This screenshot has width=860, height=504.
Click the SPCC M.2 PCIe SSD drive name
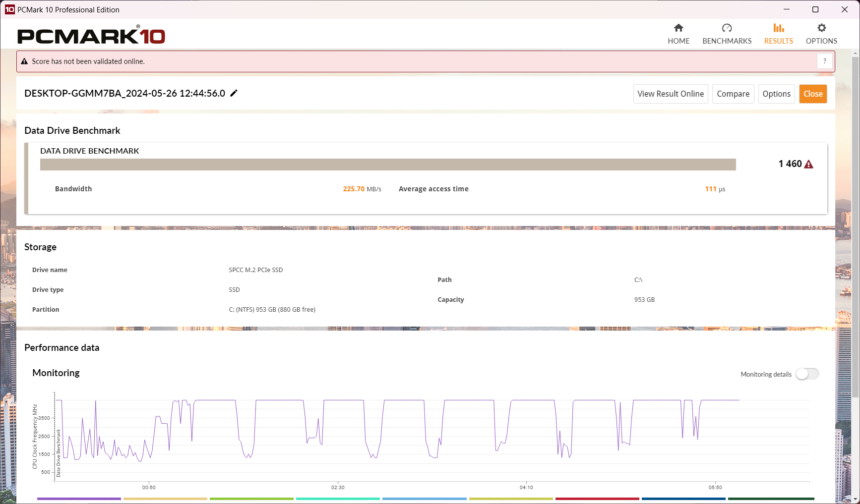256,270
